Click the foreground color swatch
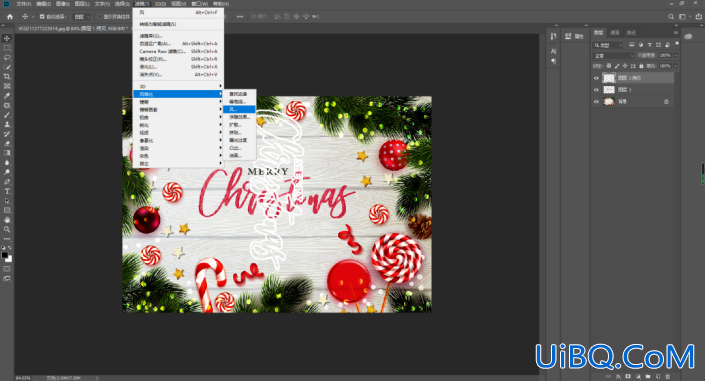705x381 pixels. pyautogui.click(x=4, y=255)
